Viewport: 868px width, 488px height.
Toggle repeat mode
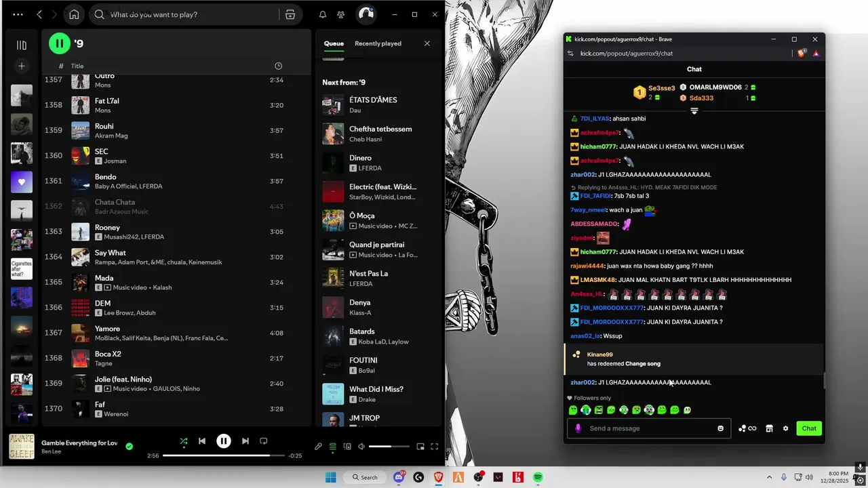[264, 441]
